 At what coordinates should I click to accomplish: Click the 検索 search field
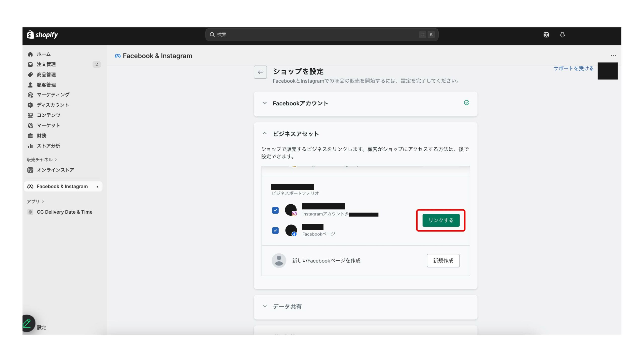click(322, 34)
